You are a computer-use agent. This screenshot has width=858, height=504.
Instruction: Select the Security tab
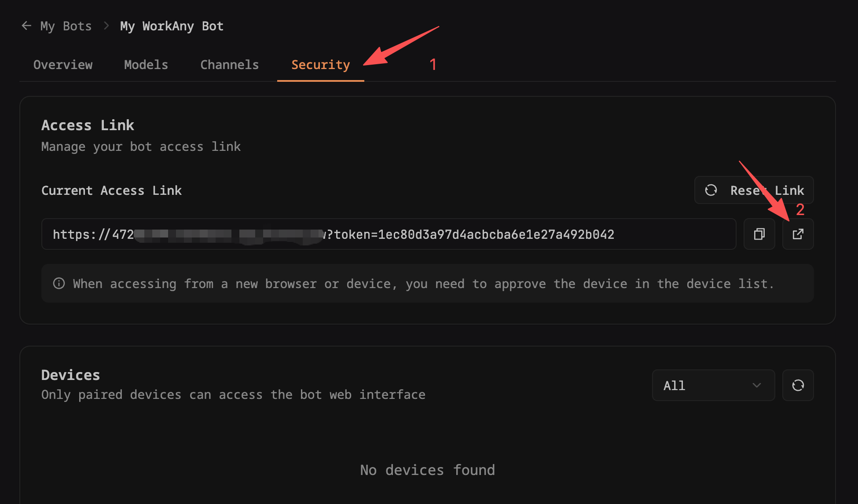[320, 65]
